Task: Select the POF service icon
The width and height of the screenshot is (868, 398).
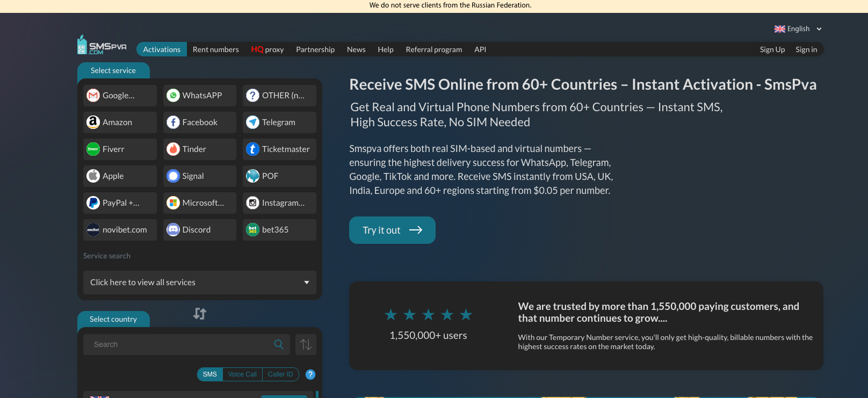Action: click(x=253, y=176)
